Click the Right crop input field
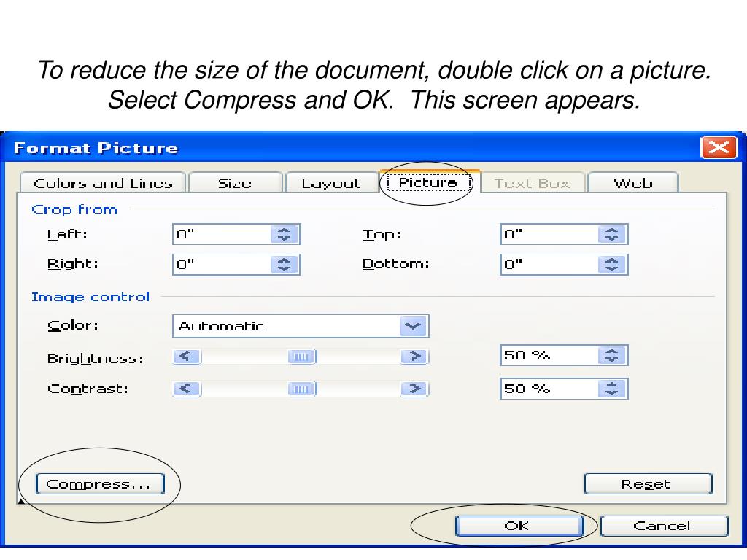Viewport: 747px width, 560px height. click(222, 264)
